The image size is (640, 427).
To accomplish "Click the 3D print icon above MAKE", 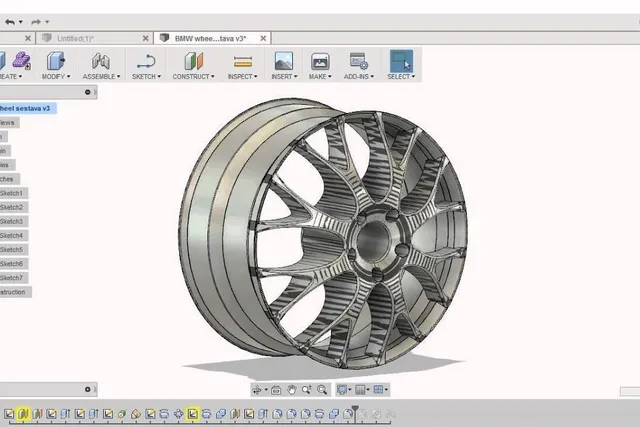I will [320, 61].
